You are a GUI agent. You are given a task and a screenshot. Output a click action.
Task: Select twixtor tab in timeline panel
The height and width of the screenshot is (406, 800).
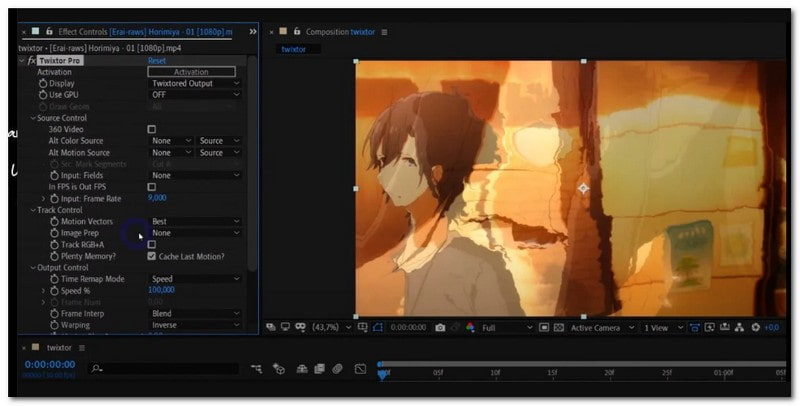coord(59,348)
